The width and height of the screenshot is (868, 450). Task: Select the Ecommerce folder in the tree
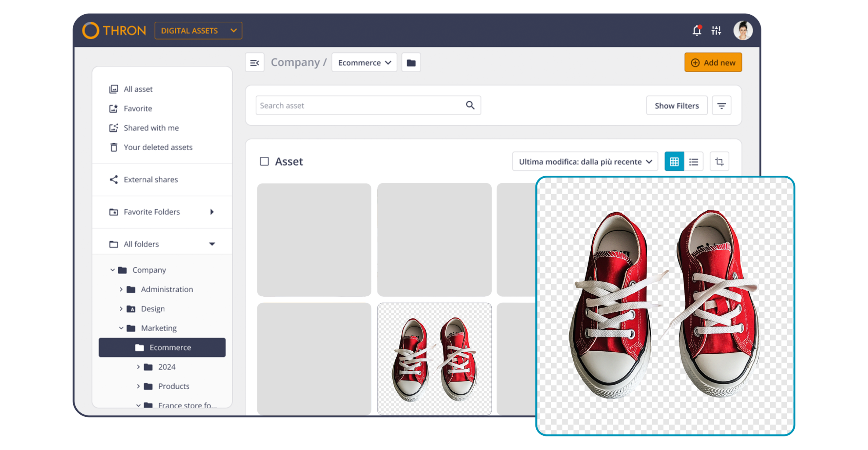pos(170,347)
